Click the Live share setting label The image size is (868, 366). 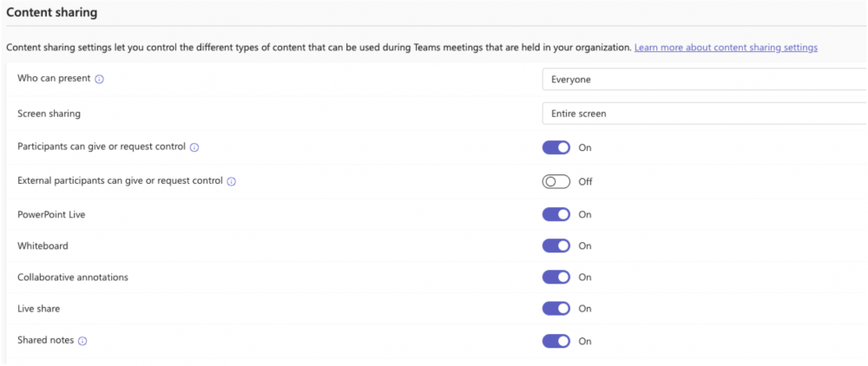(39, 309)
